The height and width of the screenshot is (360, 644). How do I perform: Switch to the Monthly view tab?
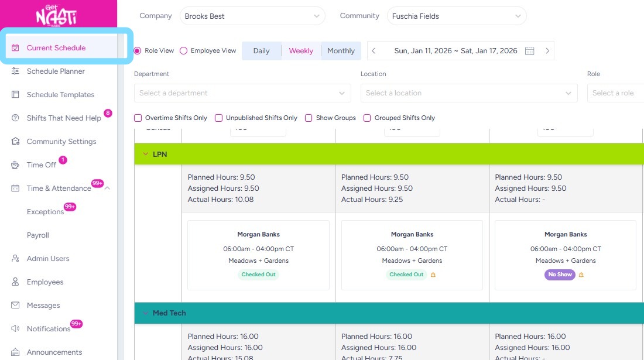point(341,51)
